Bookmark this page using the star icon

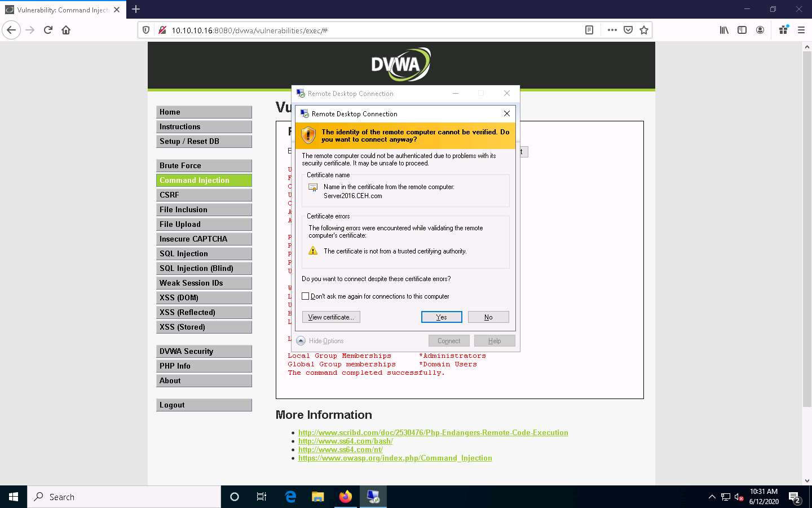pyautogui.click(x=644, y=30)
